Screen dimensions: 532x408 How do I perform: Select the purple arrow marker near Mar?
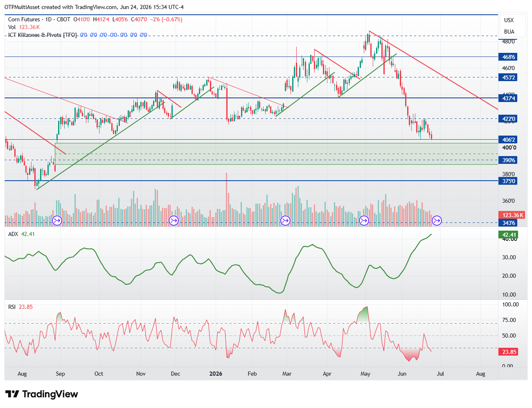(285, 221)
